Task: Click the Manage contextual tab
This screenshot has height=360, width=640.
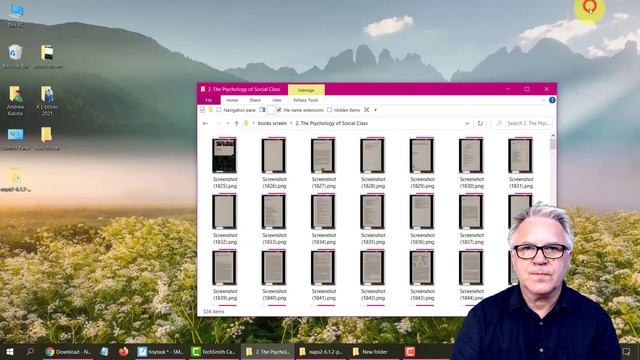Action: (x=306, y=90)
